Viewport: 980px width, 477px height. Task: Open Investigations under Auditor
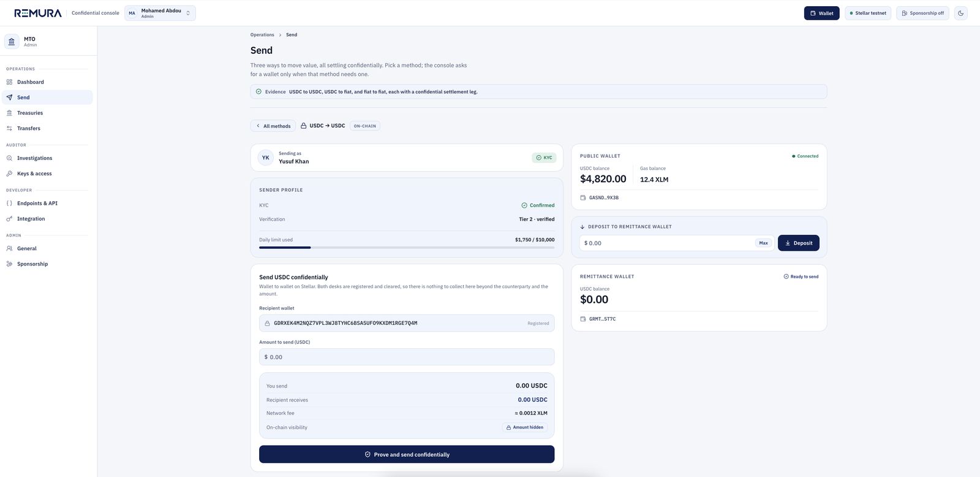[47, 158]
